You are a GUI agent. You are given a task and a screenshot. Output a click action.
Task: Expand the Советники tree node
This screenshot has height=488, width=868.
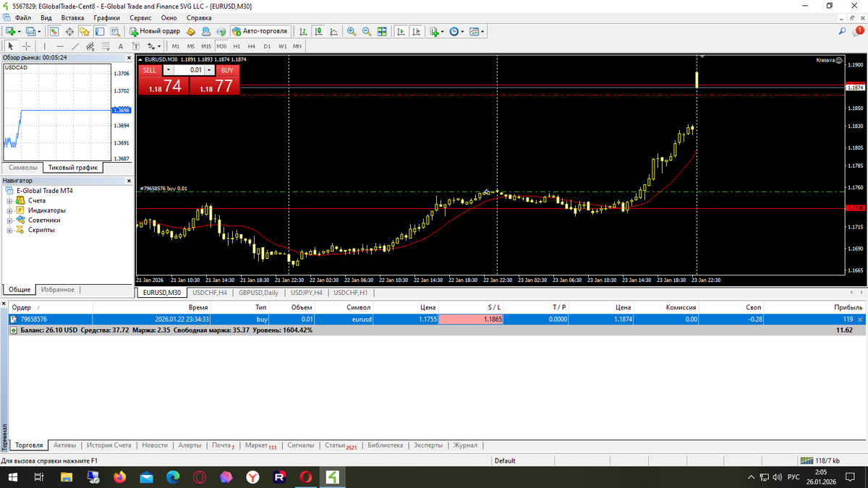(9, 221)
